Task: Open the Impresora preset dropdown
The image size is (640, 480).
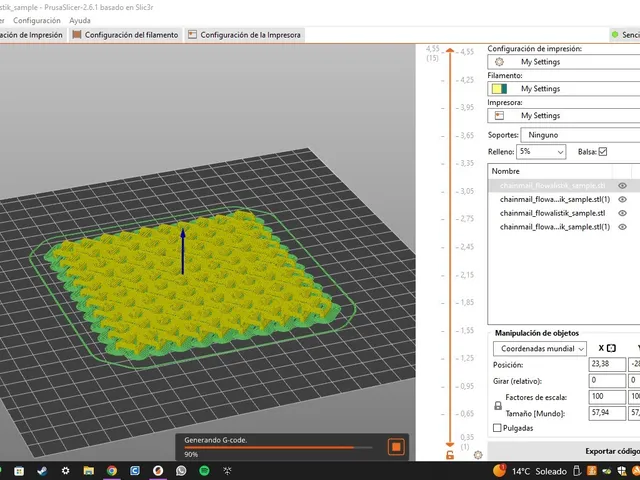Action: coord(564,116)
